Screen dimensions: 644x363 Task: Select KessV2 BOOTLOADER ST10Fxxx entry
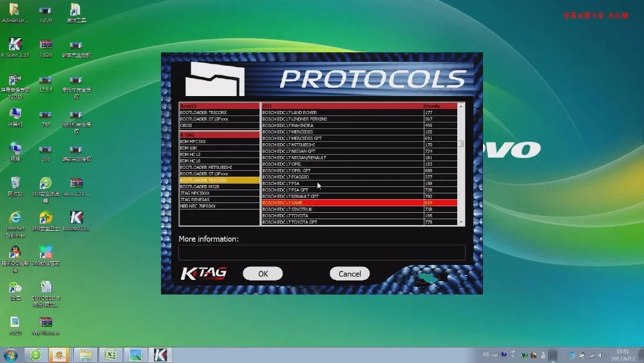click(220, 119)
